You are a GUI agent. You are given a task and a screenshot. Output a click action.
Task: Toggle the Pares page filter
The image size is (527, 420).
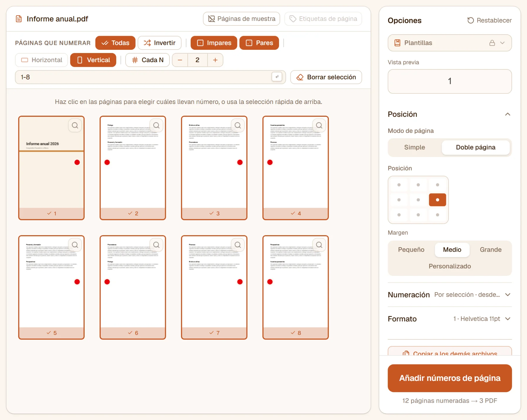pyautogui.click(x=259, y=43)
